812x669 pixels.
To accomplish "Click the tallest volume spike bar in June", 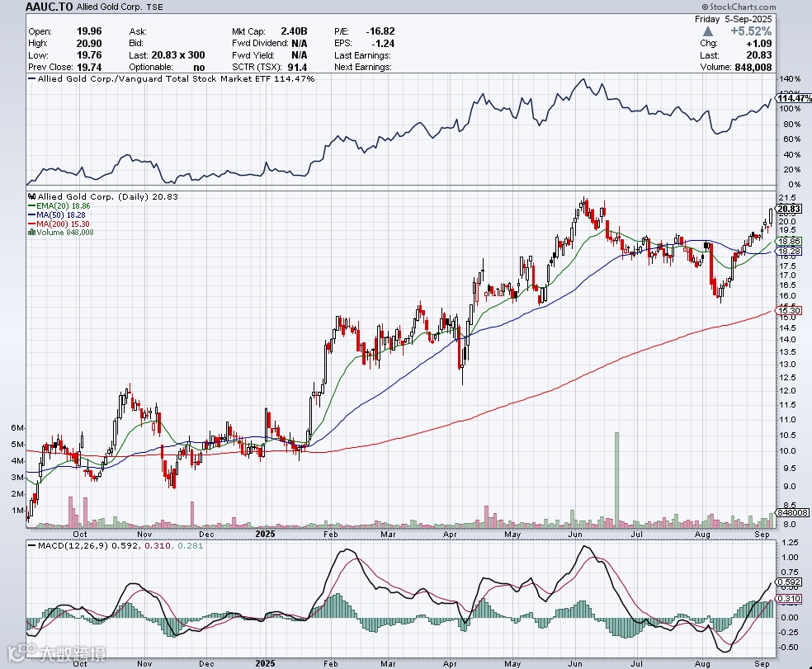I will click(x=616, y=479).
